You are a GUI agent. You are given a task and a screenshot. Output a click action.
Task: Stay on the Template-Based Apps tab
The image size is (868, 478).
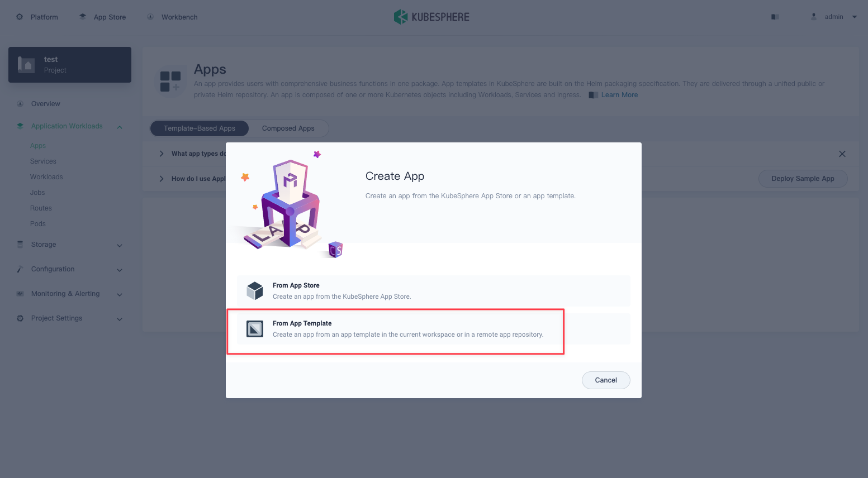[199, 128]
